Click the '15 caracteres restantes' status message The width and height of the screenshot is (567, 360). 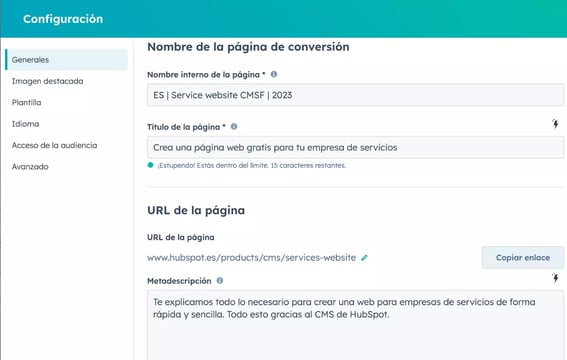point(308,166)
